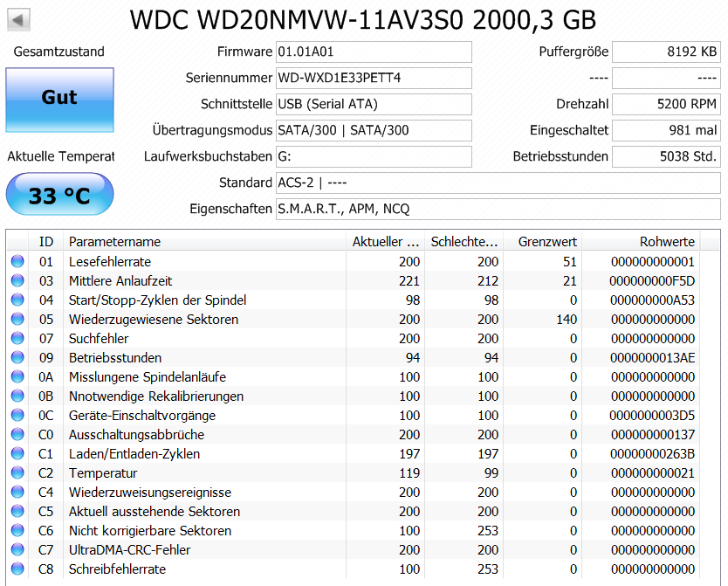
Task: Select the Wiederzugewiesene Sektoren row
Action: tap(354, 319)
